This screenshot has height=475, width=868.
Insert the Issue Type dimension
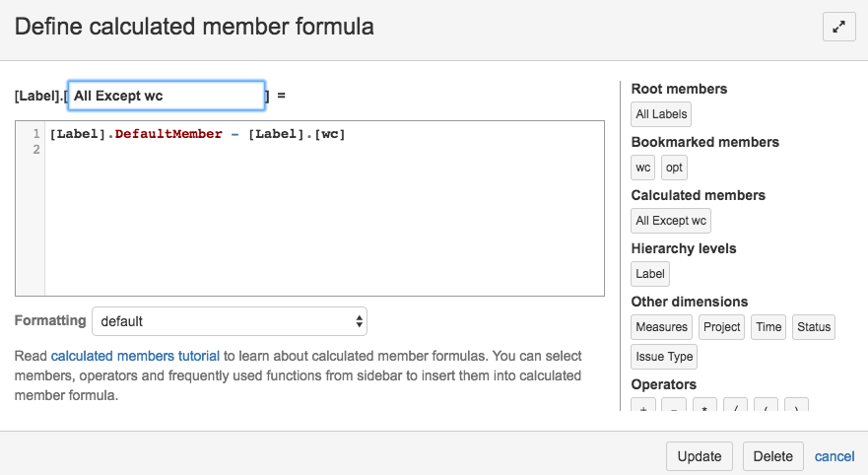665,357
